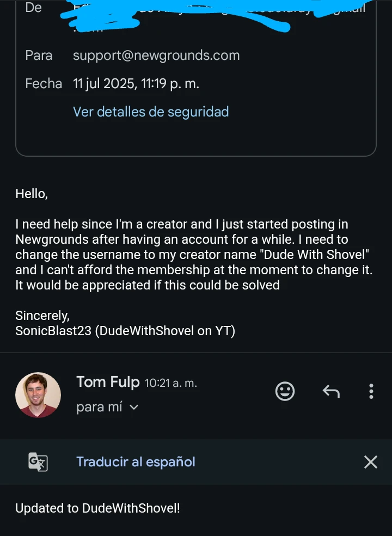Tap the Google Translate icon in the banner
Screen dimensions: 392x536
coord(38,462)
